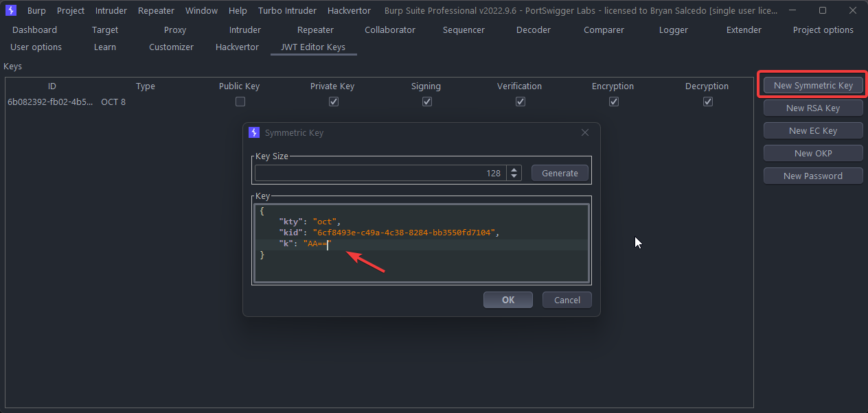Increase key size with the up stepper arrow
Viewport: 868px width, 413px height.
(x=514, y=169)
